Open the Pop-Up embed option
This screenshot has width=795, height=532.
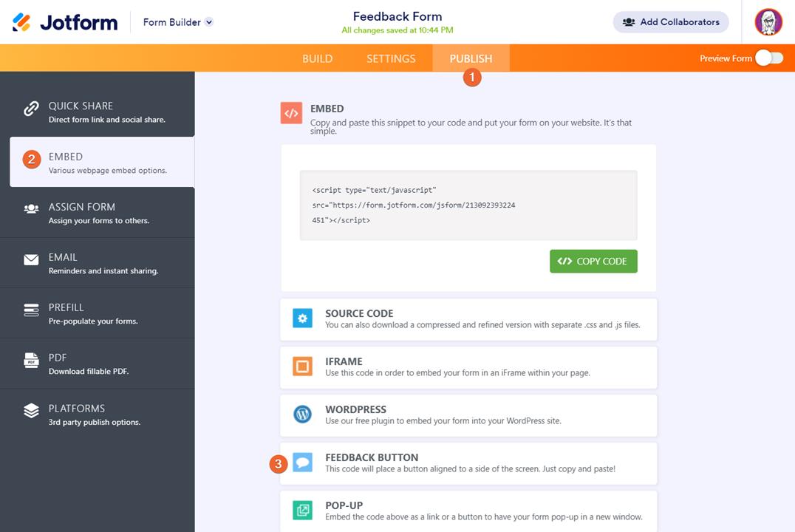click(x=468, y=511)
